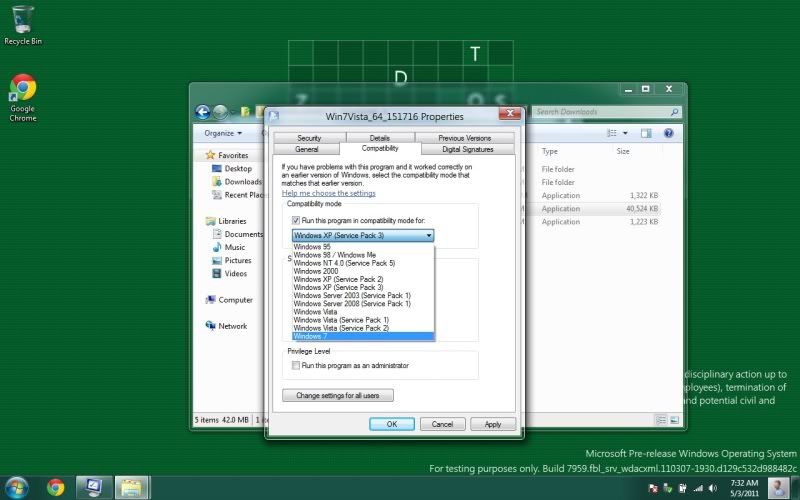Switch to the Explorer folder taskbar button
The width and height of the screenshot is (800, 500).
(132, 488)
